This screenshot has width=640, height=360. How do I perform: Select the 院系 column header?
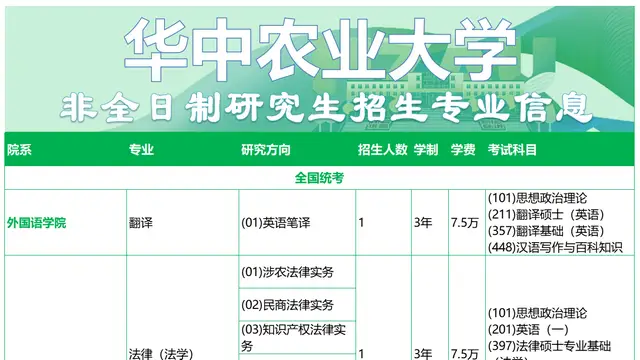coord(19,150)
